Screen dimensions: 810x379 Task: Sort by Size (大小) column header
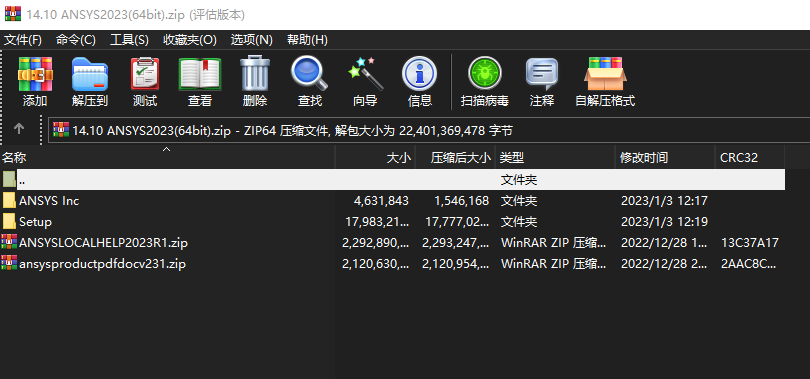375,157
